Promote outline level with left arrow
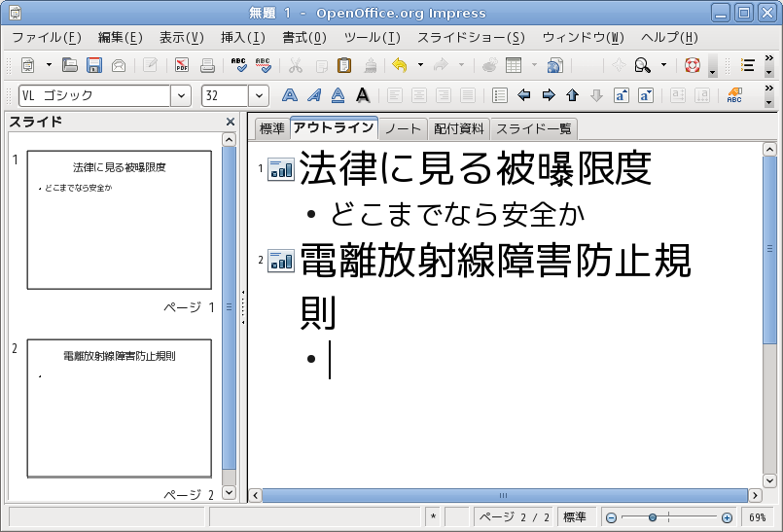The height and width of the screenshot is (532, 783). (x=524, y=95)
